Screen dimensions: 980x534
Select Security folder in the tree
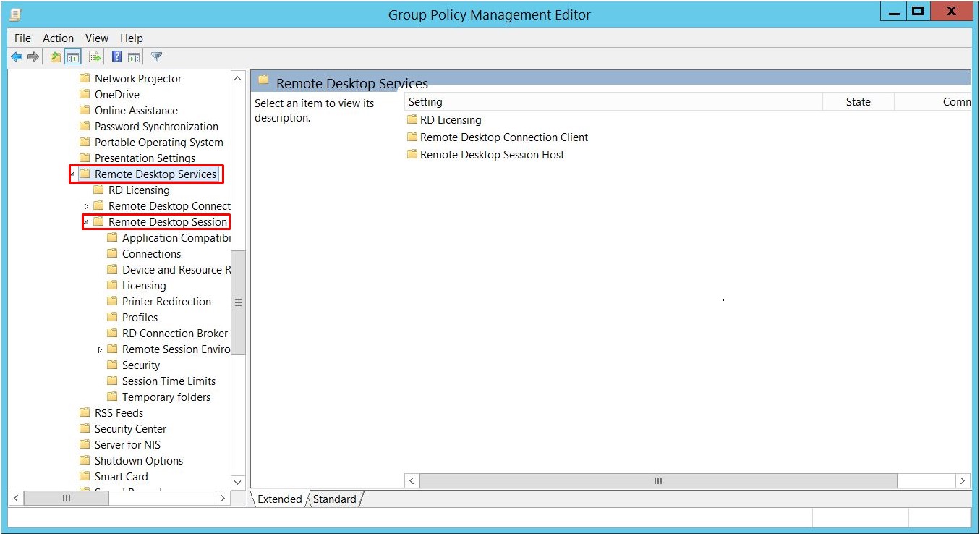(x=141, y=365)
